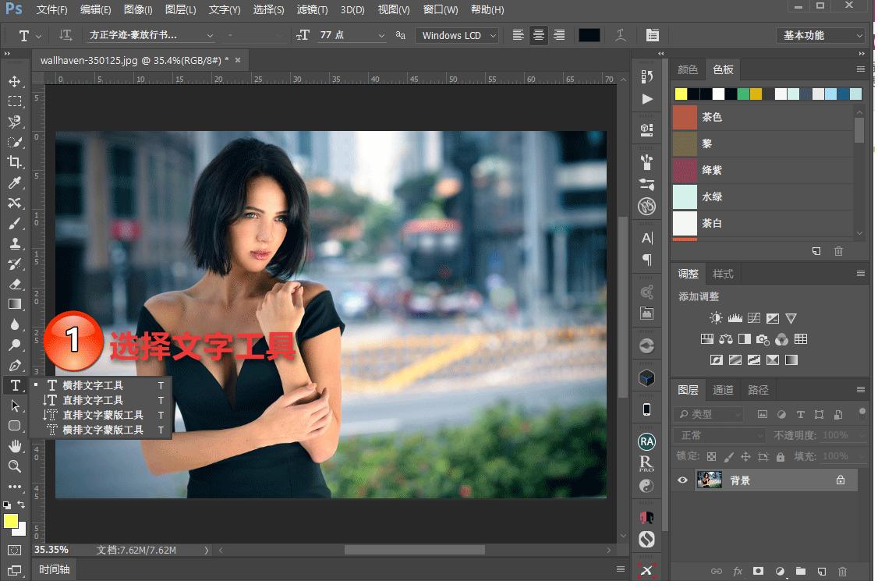Select the Zoom tool
The width and height of the screenshot is (878, 588).
16,466
